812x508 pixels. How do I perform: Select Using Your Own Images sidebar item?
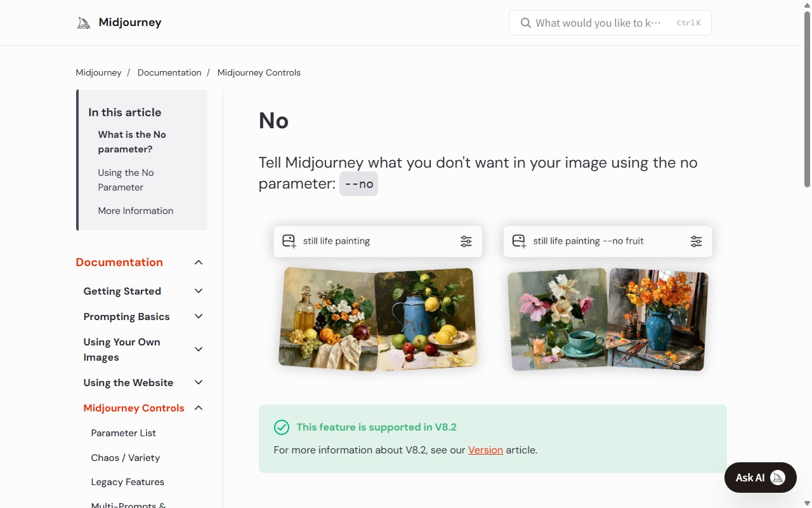click(x=122, y=350)
